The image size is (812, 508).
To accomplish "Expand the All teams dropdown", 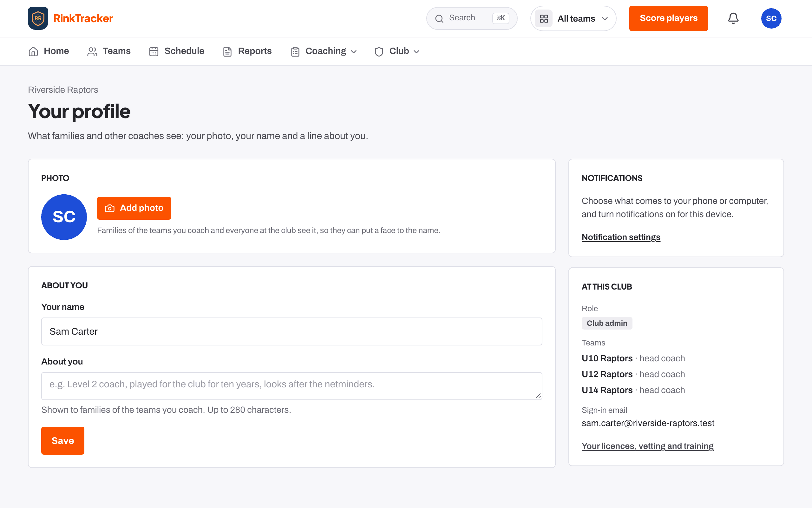I will coord(573,18).
